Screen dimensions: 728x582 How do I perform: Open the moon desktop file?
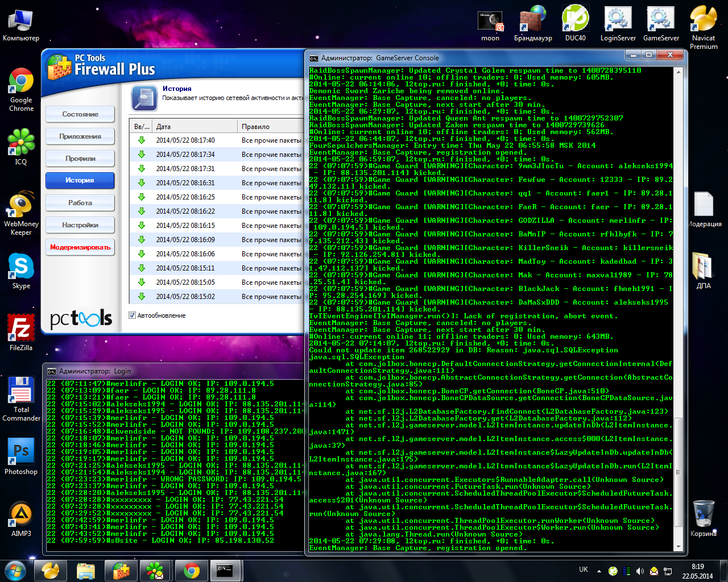[490, 25]
